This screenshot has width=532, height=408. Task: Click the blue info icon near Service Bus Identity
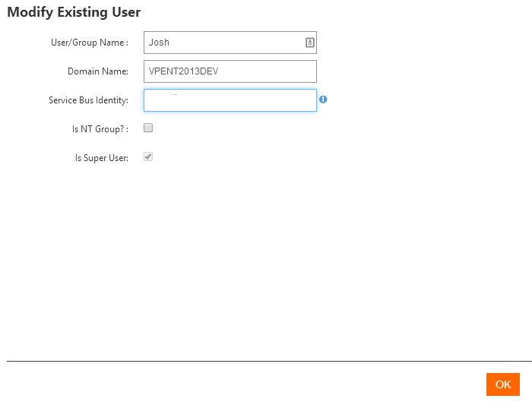[x=323, y=100]
